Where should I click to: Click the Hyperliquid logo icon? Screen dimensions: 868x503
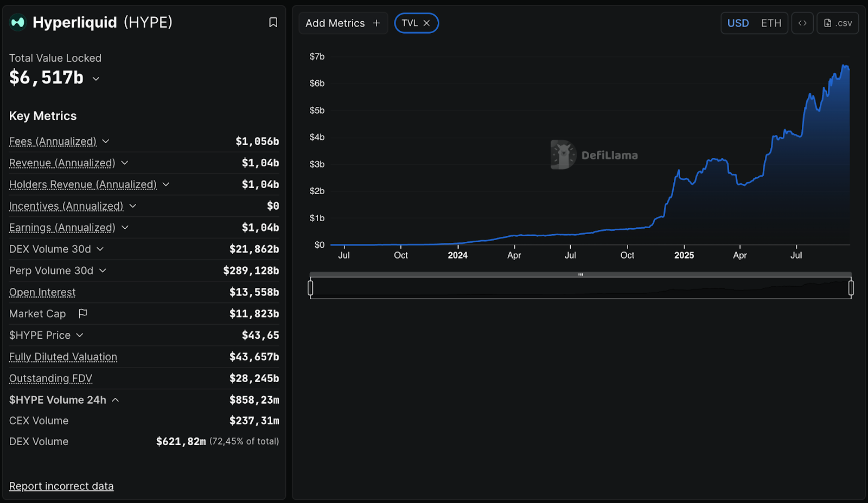(18, 22)
